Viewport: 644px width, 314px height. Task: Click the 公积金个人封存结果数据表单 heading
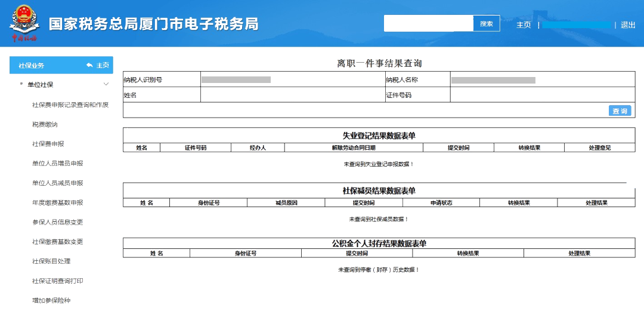[x=379, y=244]
